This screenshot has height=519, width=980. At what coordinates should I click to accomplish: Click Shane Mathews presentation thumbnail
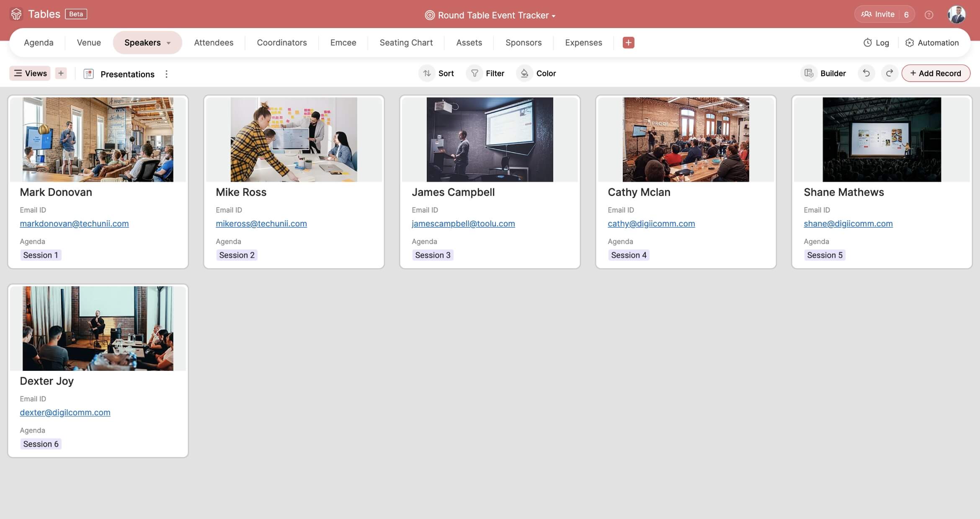pyautogui.click(x=882, y=139)
